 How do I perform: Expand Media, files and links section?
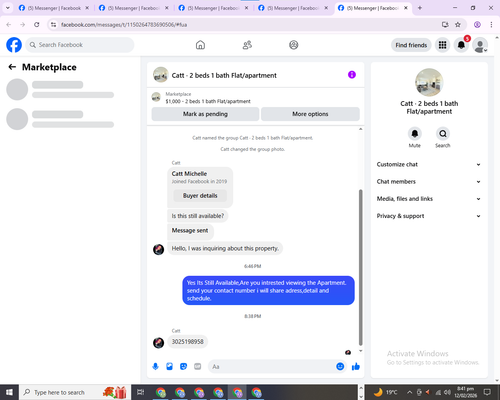click(x=429, y=199)
